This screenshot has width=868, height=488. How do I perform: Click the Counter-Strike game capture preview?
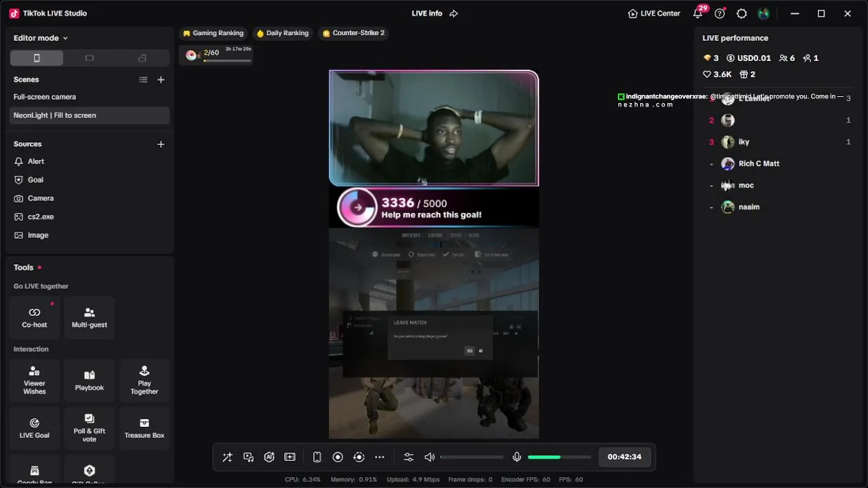[434, 333]
